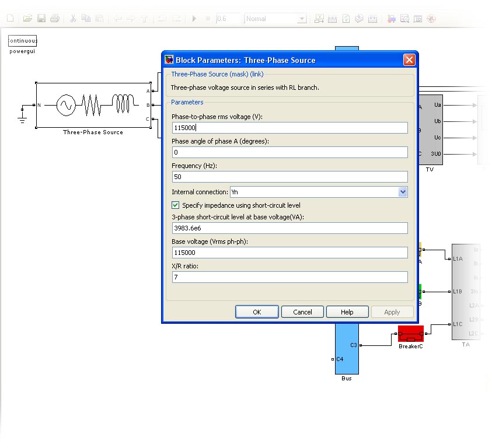Image resolution: width=492 pixels, height=448 pixels.
Task: Open the Model Explorer magnifier icon
Action: (x=405, y=19)
